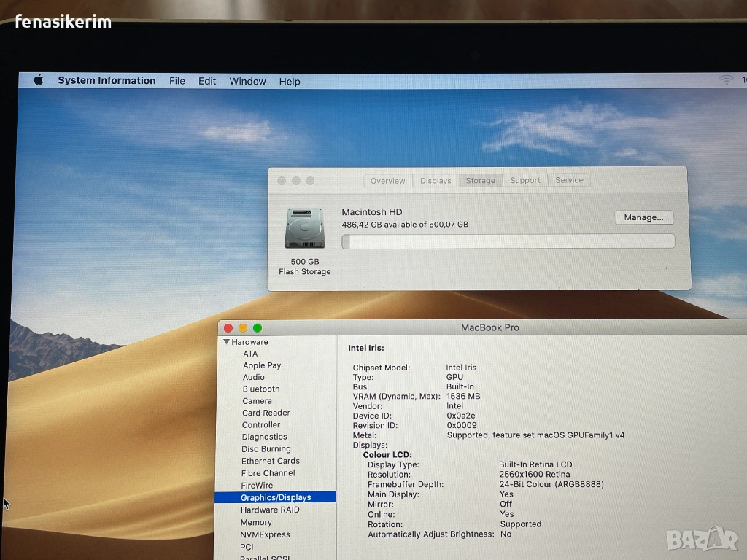Switch to the Overview tab
The height and width of the screenshot is (560, 747).
(387, 181)
